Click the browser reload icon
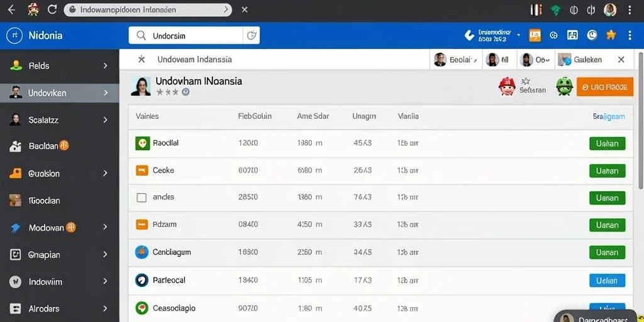Image resolution: width=644 pixels, height=322 pixels. point(52,10)
